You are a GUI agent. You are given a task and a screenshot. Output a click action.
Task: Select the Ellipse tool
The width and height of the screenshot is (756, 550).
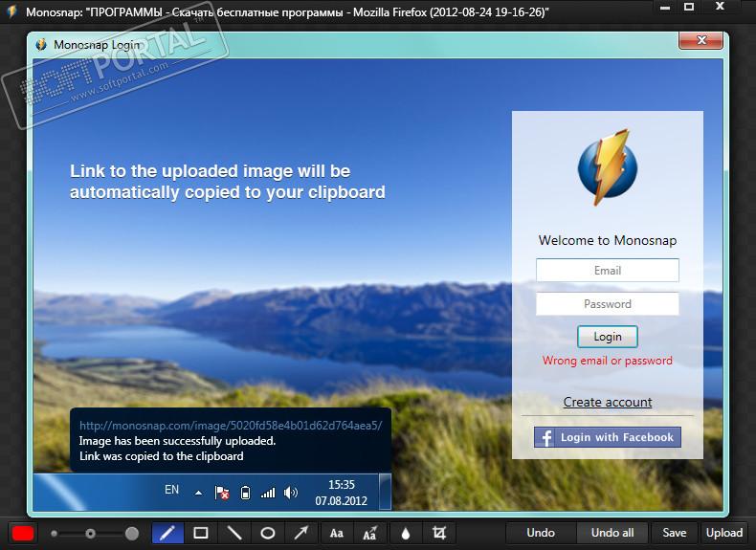[268, 533]
